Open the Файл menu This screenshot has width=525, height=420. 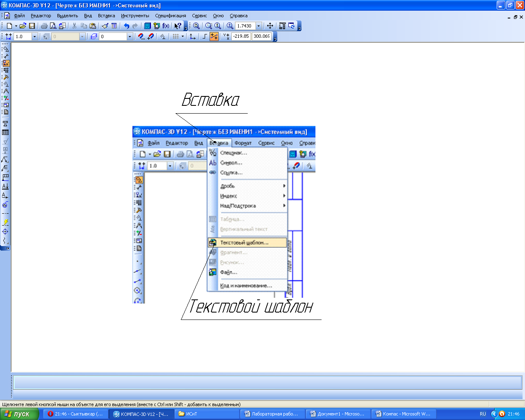click(19, 16)
